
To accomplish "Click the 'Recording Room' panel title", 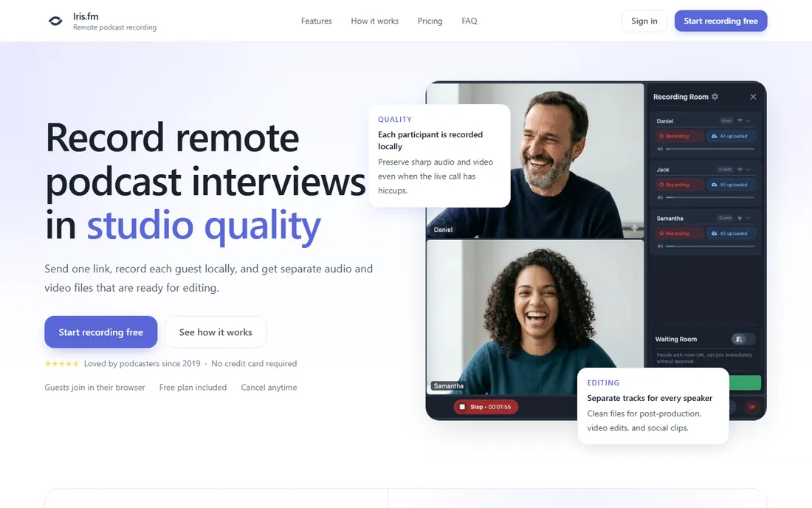I will click(681, 97).
